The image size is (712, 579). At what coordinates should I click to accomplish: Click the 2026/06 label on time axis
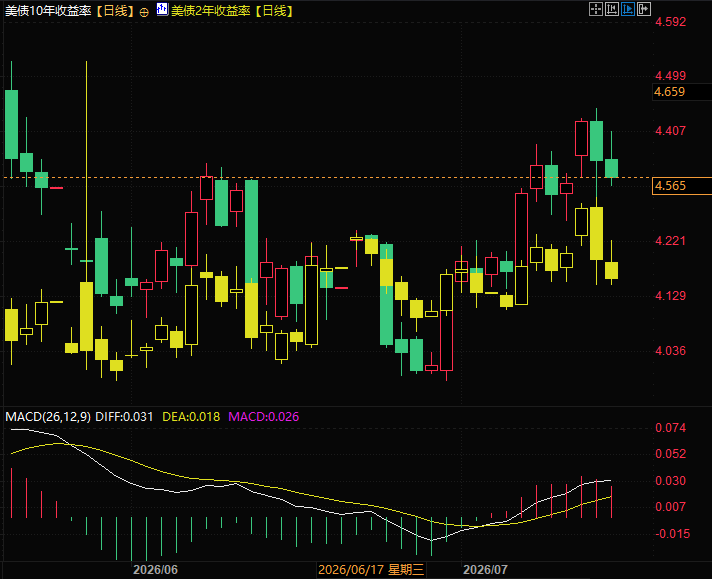point(155,569)
